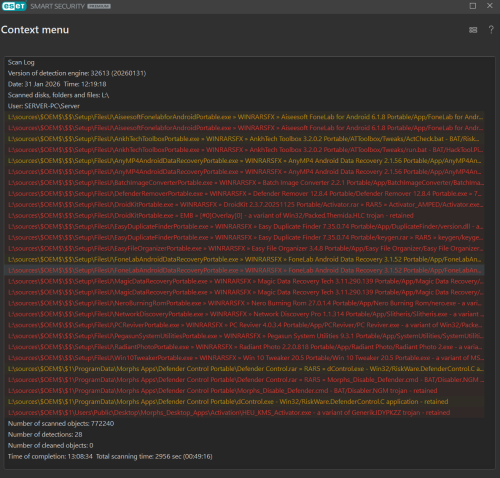This screenshot has height=478, width=500.
Task: Select 'Number of cleaned objects: 0' line
Action: [x=51, y=446]
